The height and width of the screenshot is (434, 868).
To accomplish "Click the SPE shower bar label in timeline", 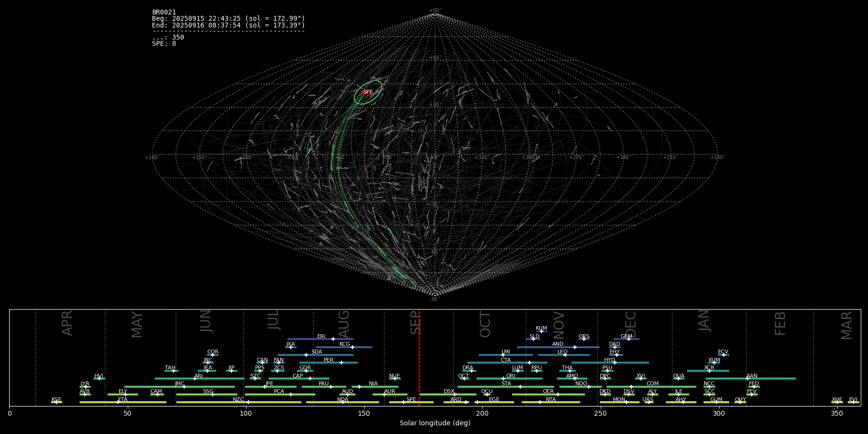I will tap(411, 399).
